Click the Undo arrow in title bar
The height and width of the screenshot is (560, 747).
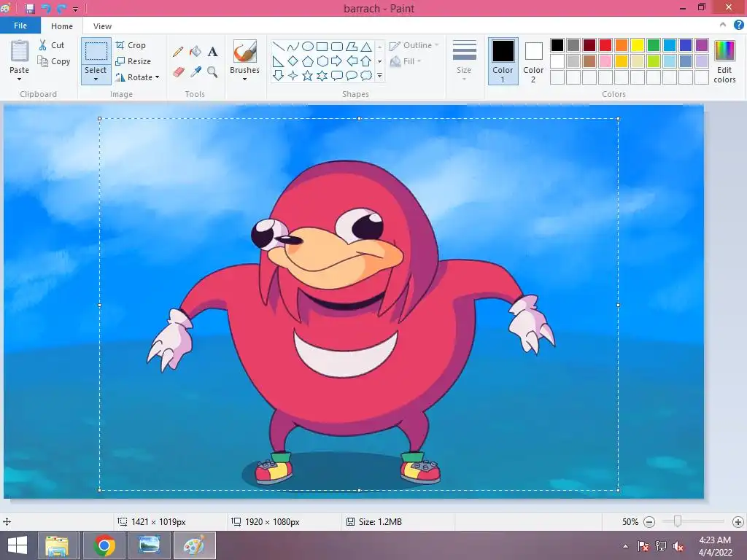(x=46, y=9)
